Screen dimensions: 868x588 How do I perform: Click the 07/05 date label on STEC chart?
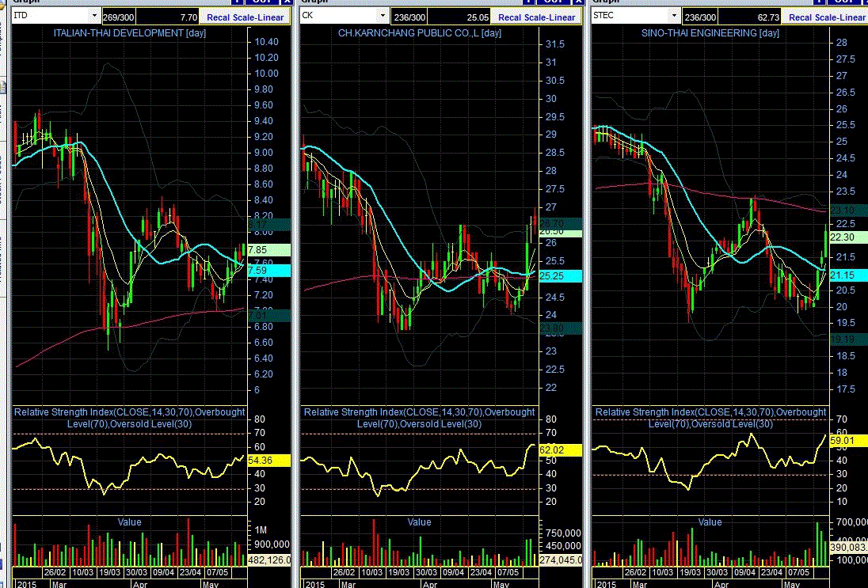click(x=798, y=572)
